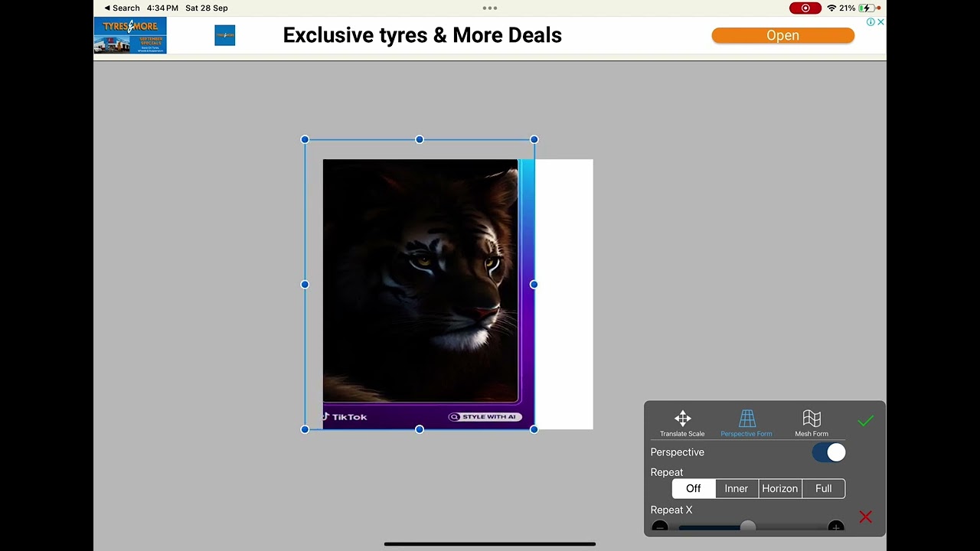The width and height of the screenshot is (980, 551).
Task: Select the Perspective Form mode
Action: [x=746, y=423]
